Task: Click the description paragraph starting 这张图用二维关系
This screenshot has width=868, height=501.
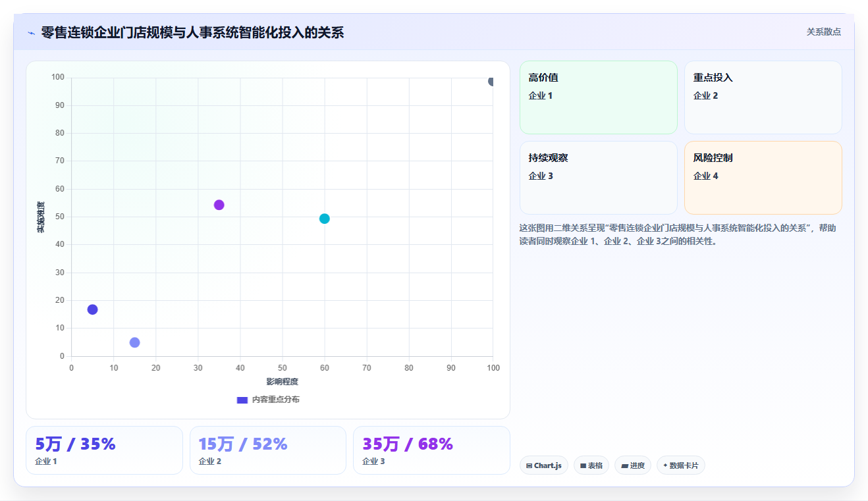Action: point(678,234)
